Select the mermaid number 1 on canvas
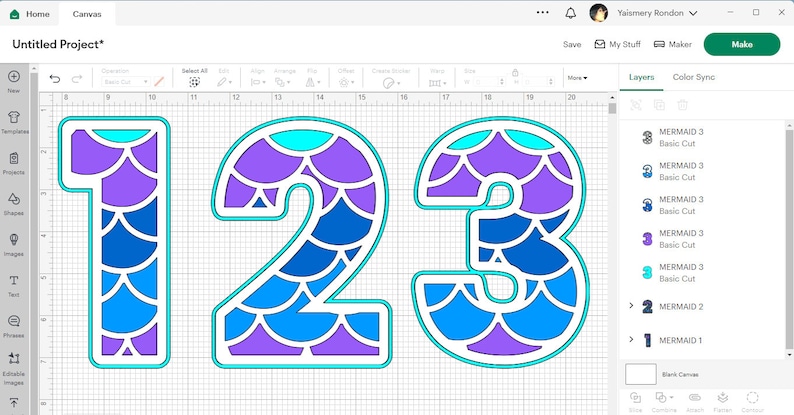This screenshot has width=794, height=415. coord(114,243)
